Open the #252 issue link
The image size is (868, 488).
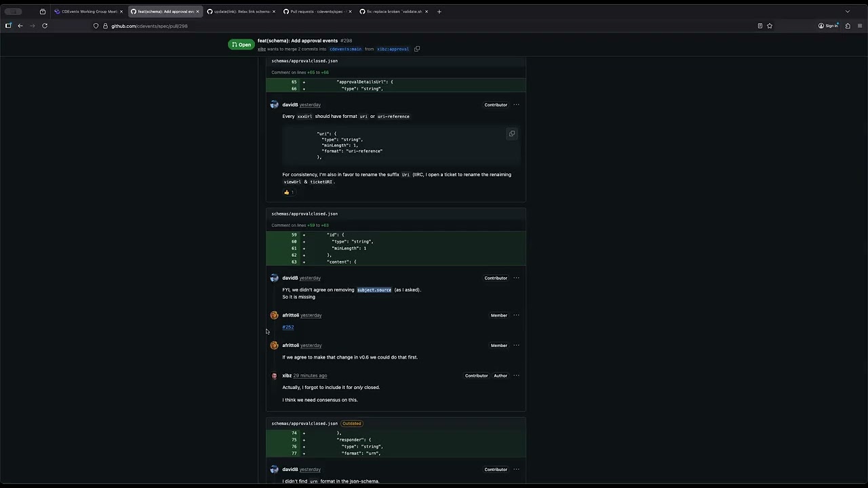pyautogui.click(x=288, y=327)
